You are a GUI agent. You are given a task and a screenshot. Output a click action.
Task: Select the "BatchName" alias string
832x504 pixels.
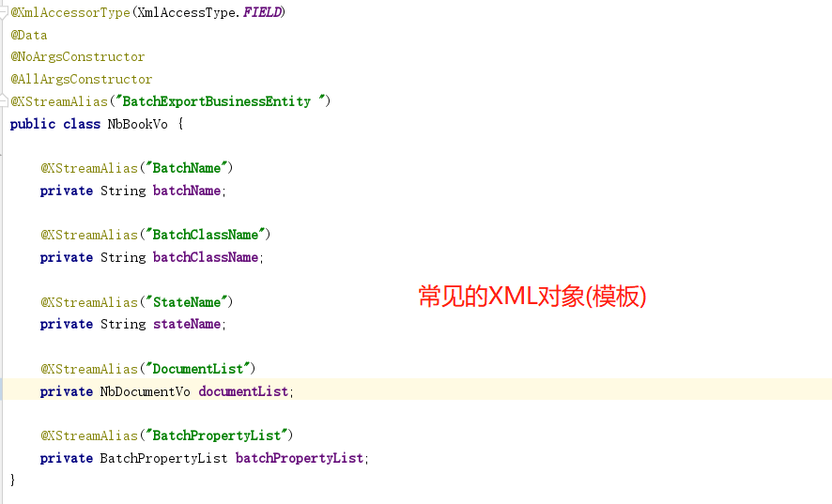187,168
